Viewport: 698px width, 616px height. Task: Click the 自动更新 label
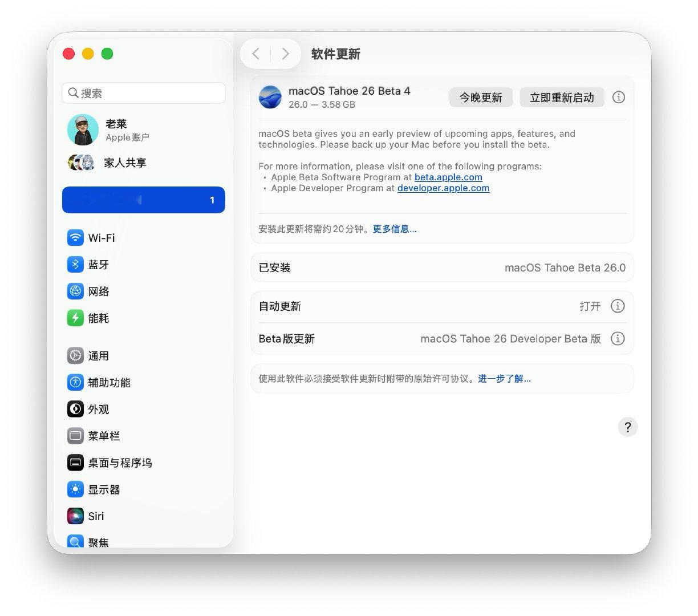[279, 306]
